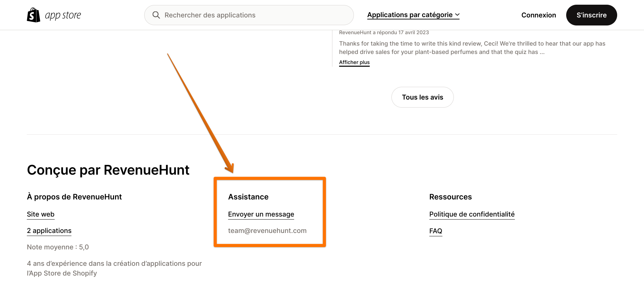Open the RevenueHunt Site web link

pyautogui.click(x=41, y=214)
